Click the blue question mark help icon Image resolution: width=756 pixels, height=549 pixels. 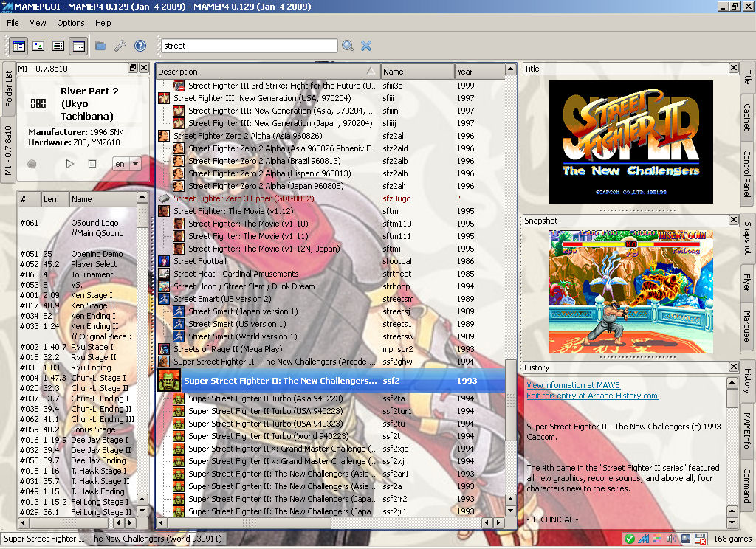pos(140,46)
